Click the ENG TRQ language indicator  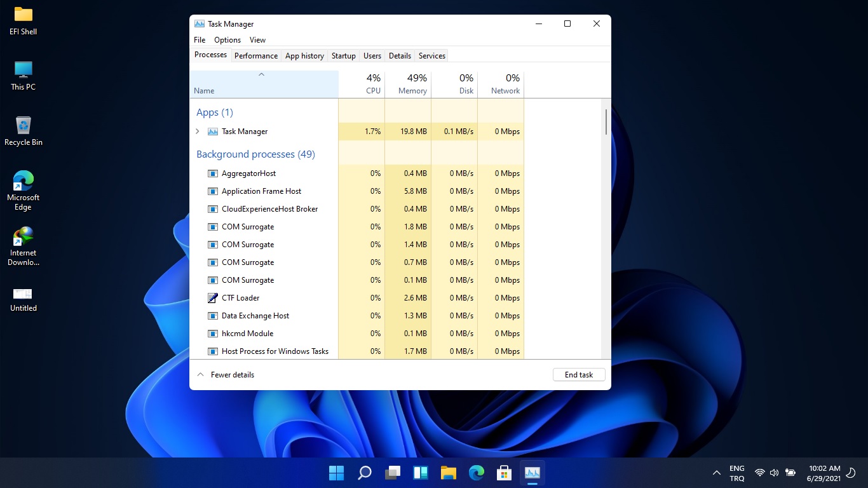point(737,473)
